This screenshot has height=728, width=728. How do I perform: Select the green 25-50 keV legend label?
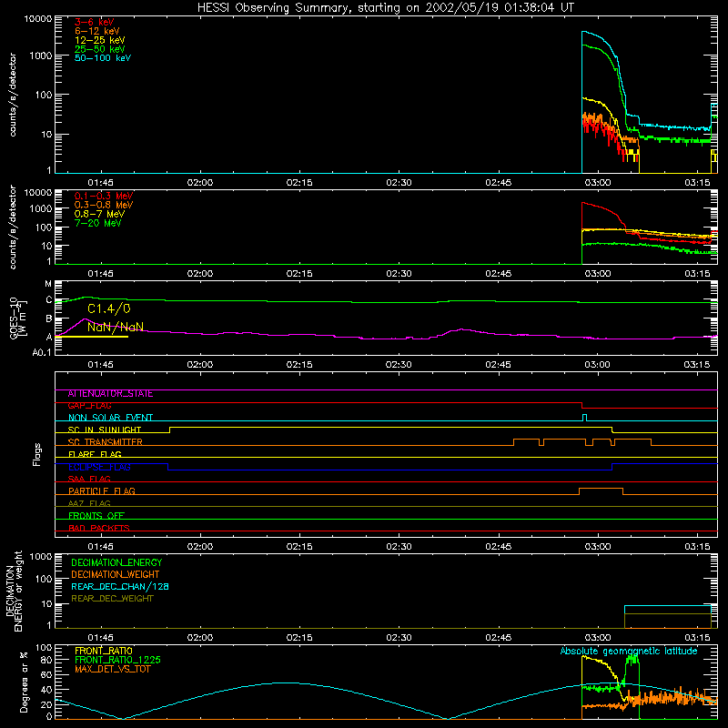100,49
